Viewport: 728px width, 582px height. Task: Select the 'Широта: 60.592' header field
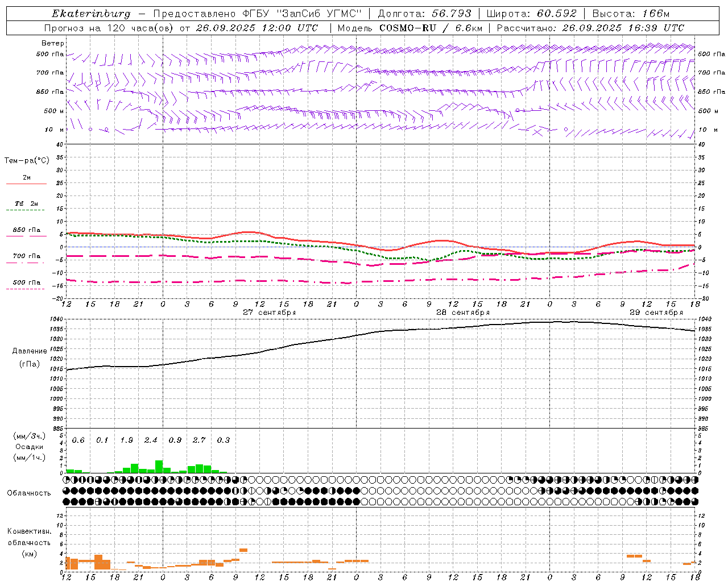point(532,14)
